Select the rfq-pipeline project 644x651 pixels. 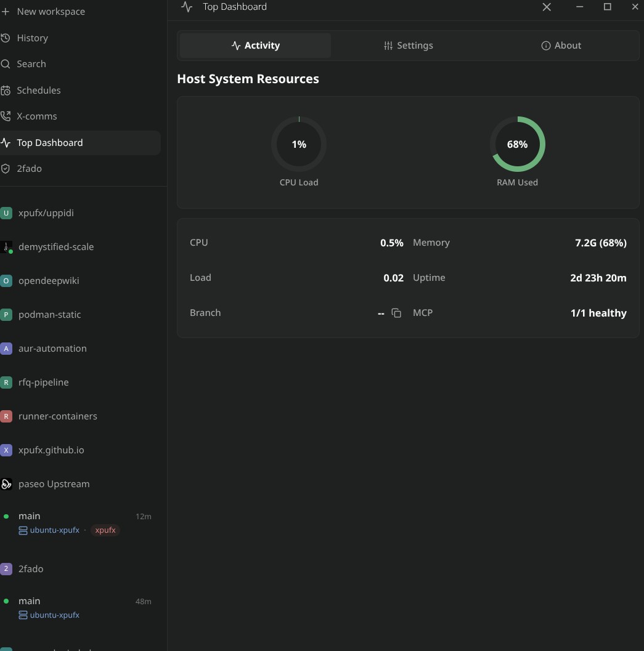pos(43,382)
